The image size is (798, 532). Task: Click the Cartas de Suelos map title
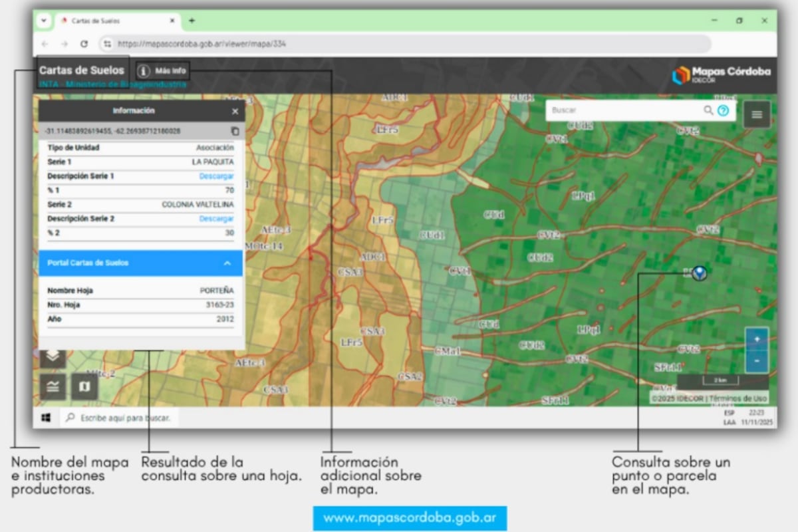[81, 70]
